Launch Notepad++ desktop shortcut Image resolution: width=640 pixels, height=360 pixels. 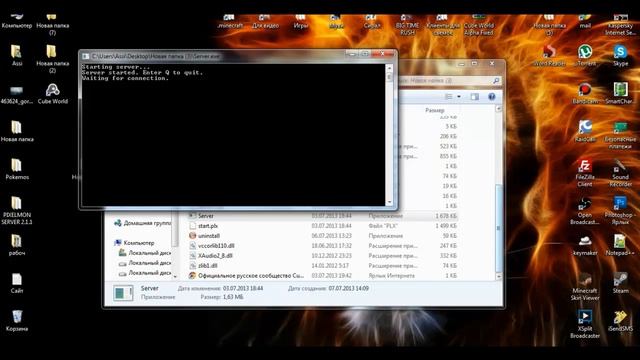620,242
